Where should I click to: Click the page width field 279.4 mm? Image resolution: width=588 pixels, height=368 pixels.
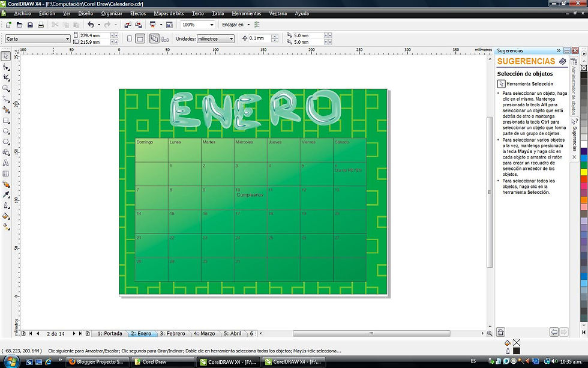point(95,35)
